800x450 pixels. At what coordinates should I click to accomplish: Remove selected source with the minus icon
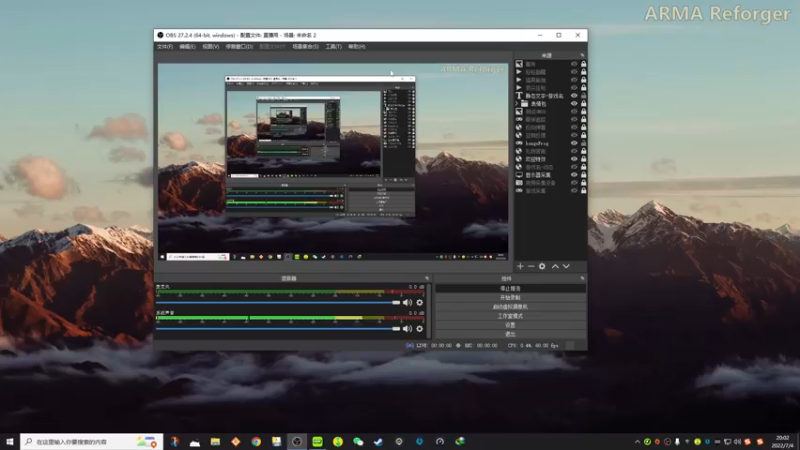(531, 266)
